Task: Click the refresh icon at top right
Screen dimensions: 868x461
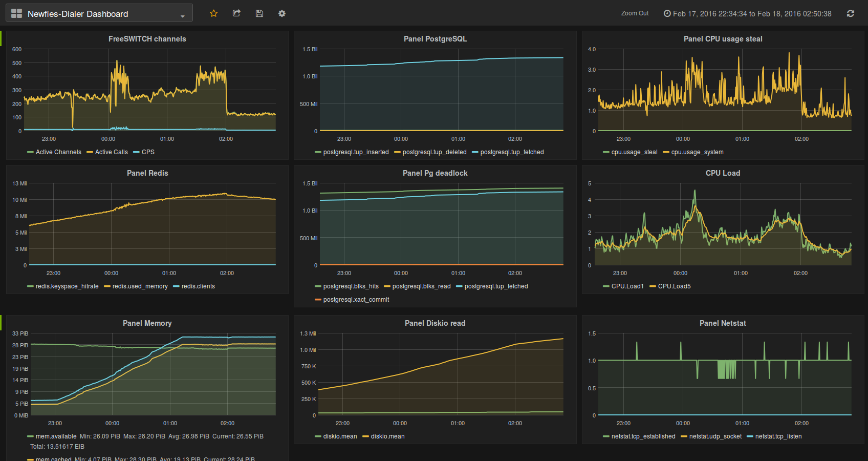Action: click(851, 14)
